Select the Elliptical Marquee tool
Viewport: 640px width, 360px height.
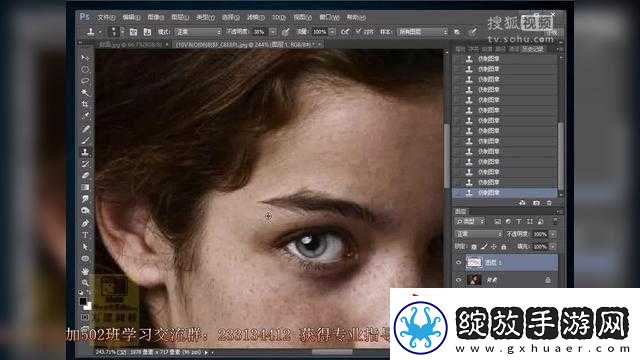click(x=85, y=69)
